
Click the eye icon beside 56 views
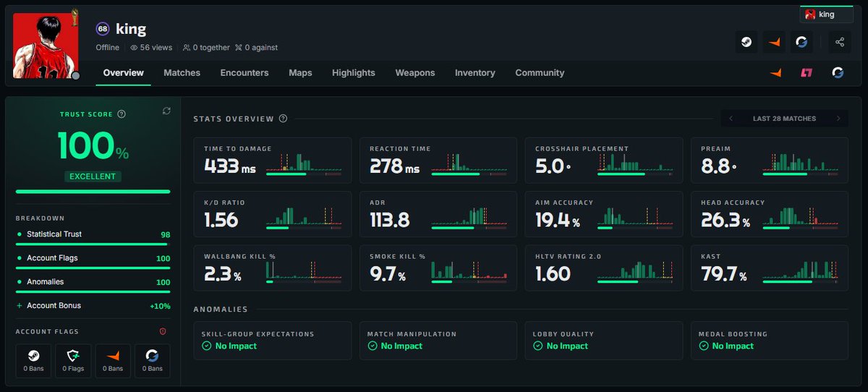coord(134,48)
